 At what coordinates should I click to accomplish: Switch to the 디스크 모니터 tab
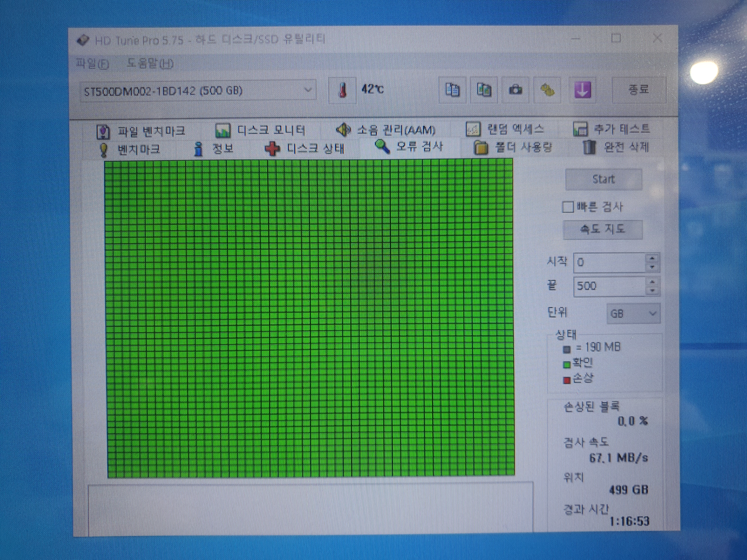[260, 130]
